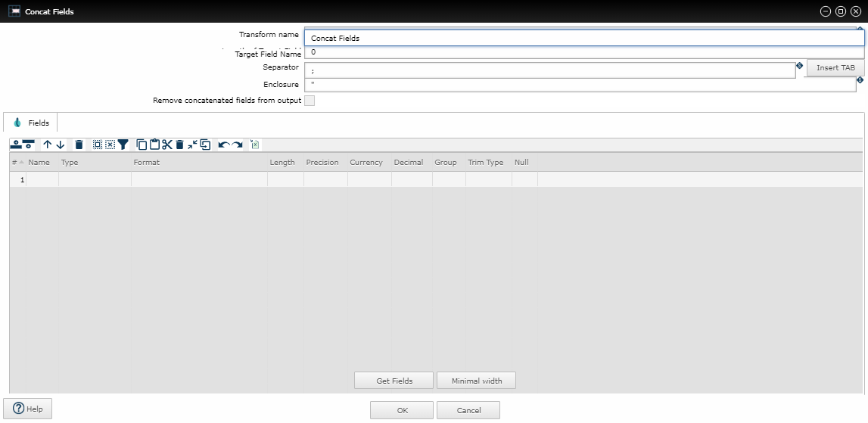Click the Concat Fields window title icon
868x423 pixels.
click(x=14, y=11)
